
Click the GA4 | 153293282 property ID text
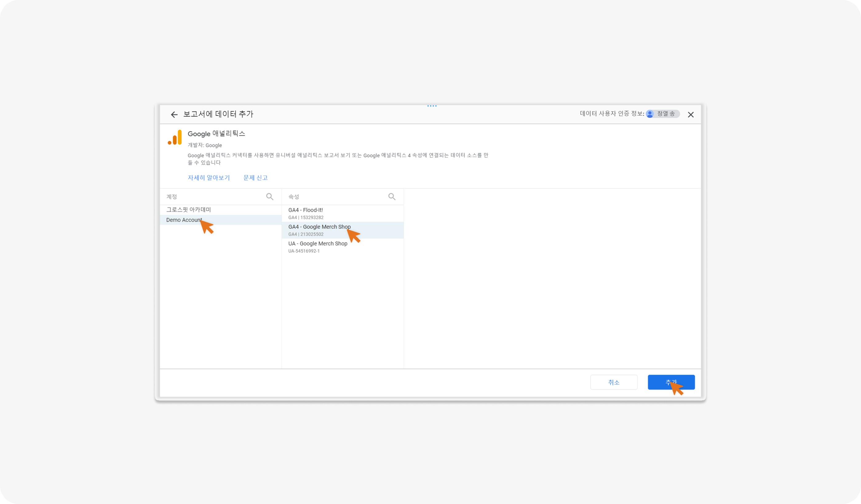(306, 218)
